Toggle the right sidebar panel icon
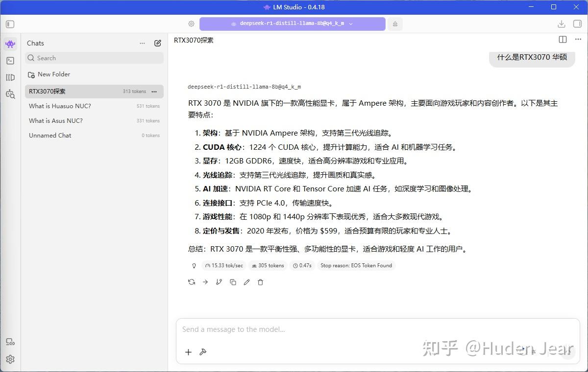 [x=578, y=24]
